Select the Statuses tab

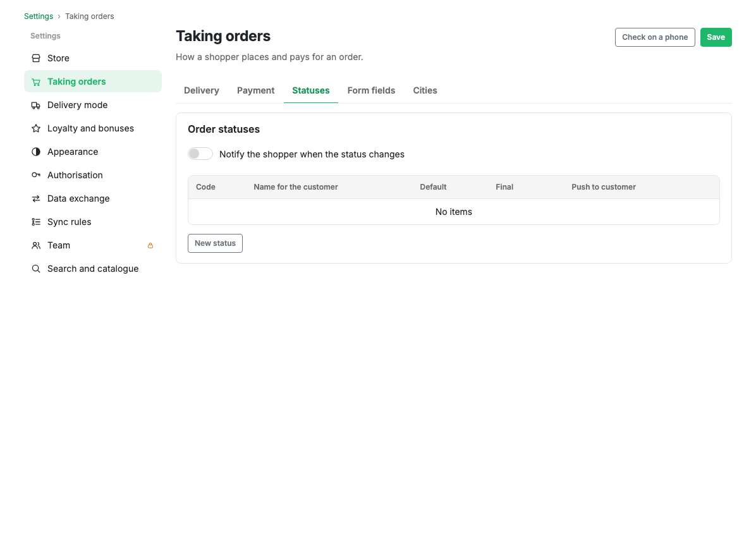pos(311,90)
